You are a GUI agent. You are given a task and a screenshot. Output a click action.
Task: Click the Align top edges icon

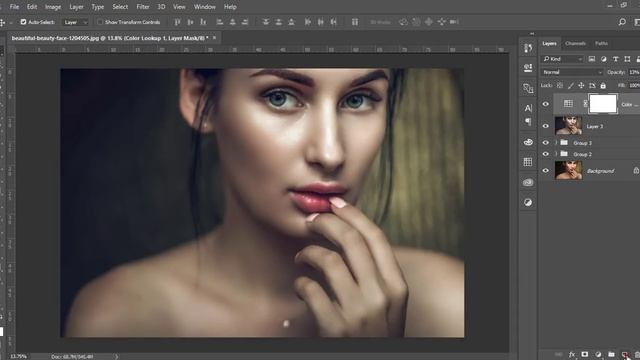coord(177,22)
